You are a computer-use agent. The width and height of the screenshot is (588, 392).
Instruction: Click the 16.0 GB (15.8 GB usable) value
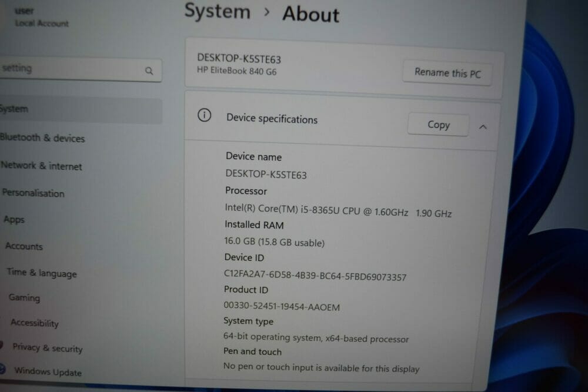click(274, 242)
